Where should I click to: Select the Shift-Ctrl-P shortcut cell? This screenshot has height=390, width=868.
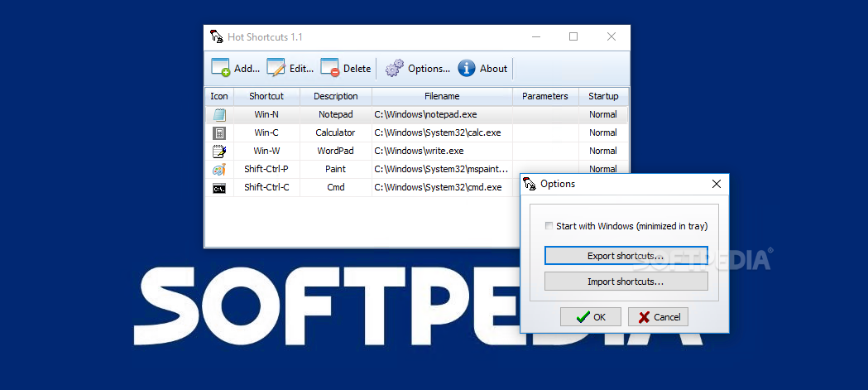pos(266,170)
